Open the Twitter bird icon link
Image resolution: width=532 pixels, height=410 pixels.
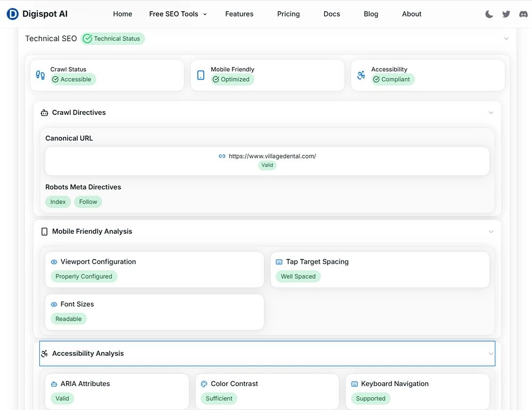click(x=506, y=14)
